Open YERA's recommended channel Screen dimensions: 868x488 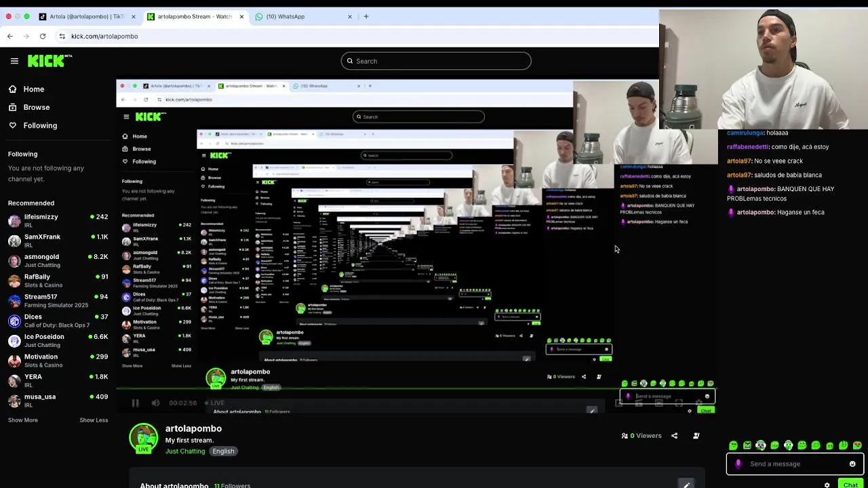[58, 380]
